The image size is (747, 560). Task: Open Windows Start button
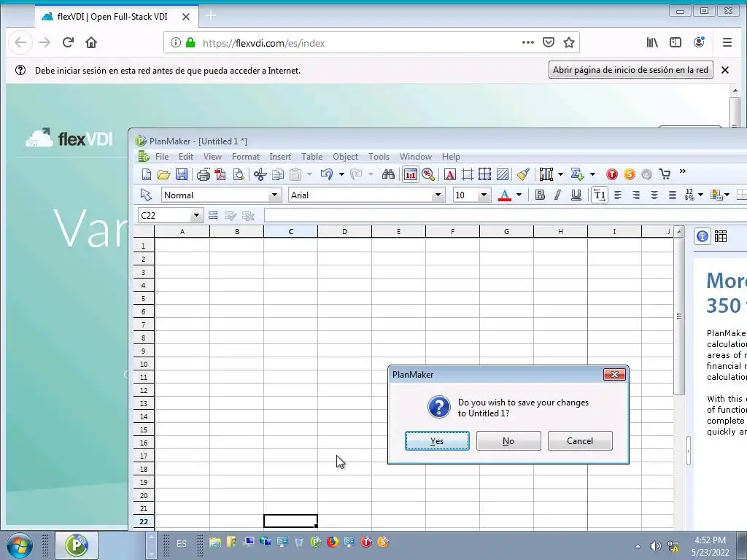coord(19,545)
